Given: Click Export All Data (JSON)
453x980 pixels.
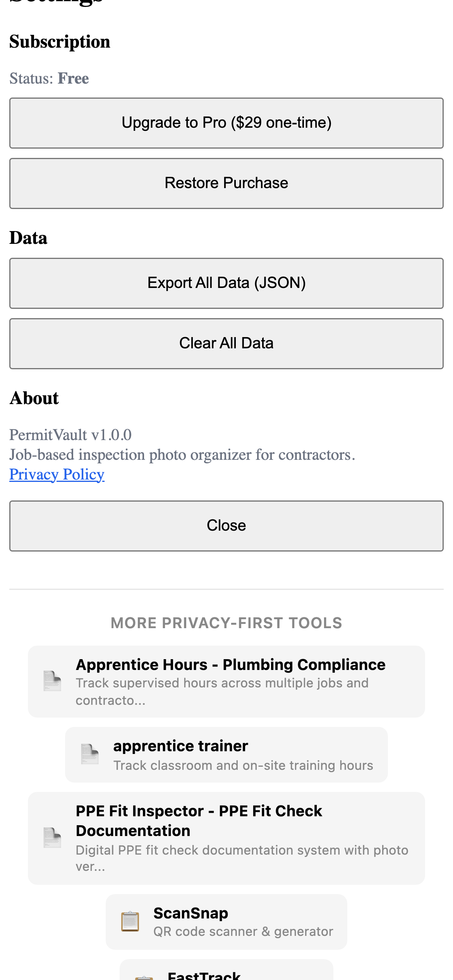Looking at the screenshot, I should coord(226,283).
